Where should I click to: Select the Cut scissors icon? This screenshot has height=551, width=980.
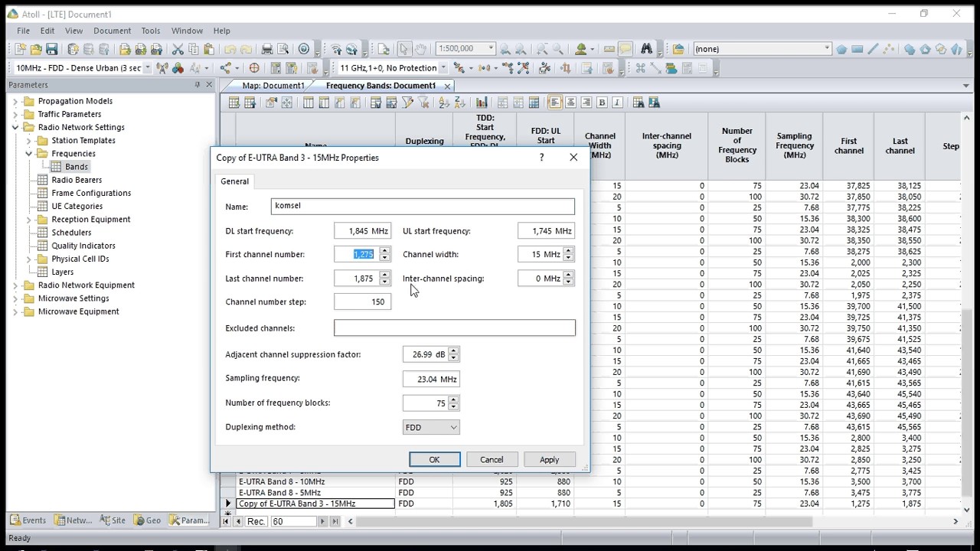178,49
